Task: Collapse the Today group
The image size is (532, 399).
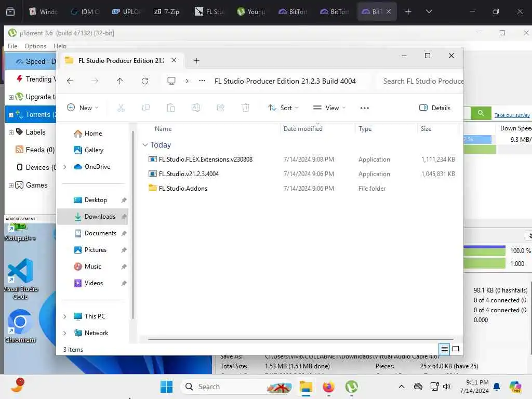Action: click(145, 145)
